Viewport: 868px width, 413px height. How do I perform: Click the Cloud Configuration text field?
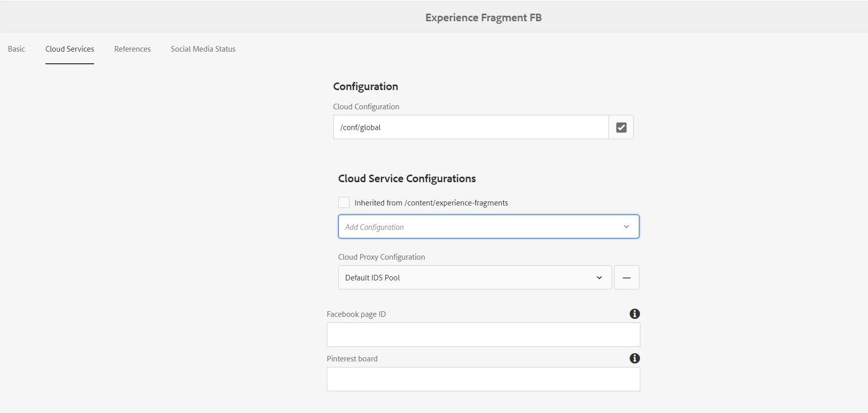pyautogui.click(x=470, y=128)
